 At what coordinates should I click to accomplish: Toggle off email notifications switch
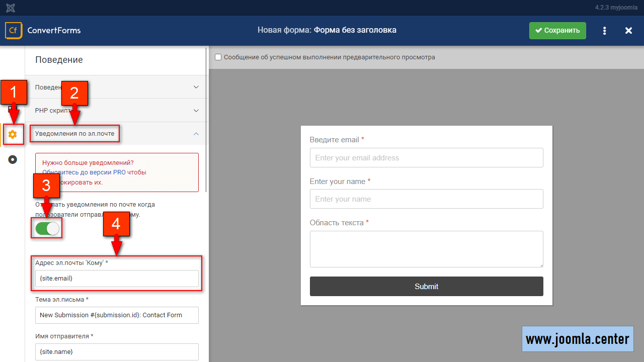(x=47, y=228)
